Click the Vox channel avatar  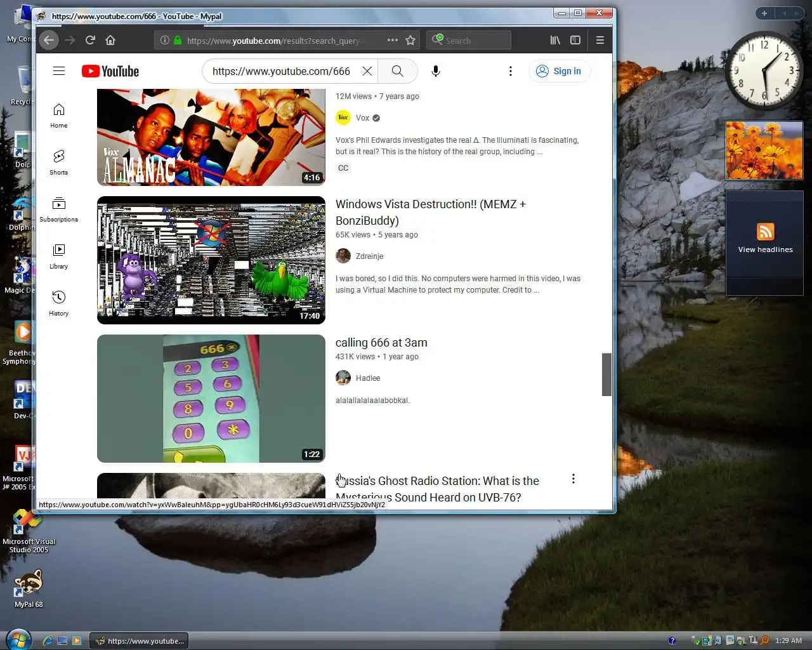click(x=343, y=117)
